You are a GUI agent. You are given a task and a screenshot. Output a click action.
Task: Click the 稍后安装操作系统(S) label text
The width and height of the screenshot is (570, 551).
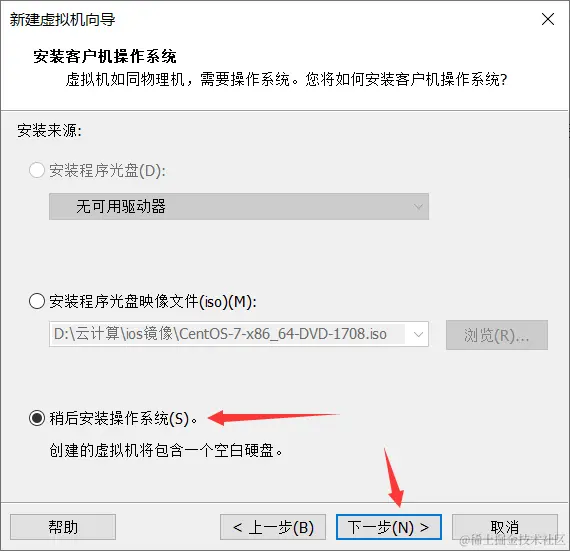[x=123, y=419]
